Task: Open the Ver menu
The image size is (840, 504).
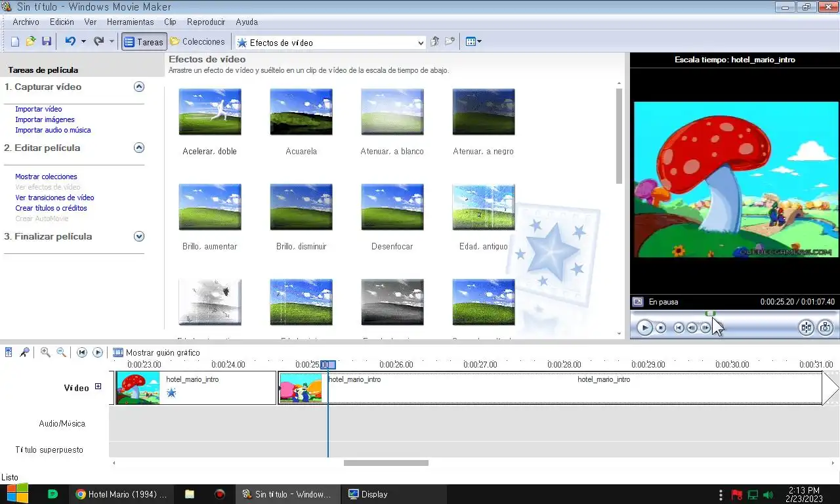Action: click(x=91, y=22)
